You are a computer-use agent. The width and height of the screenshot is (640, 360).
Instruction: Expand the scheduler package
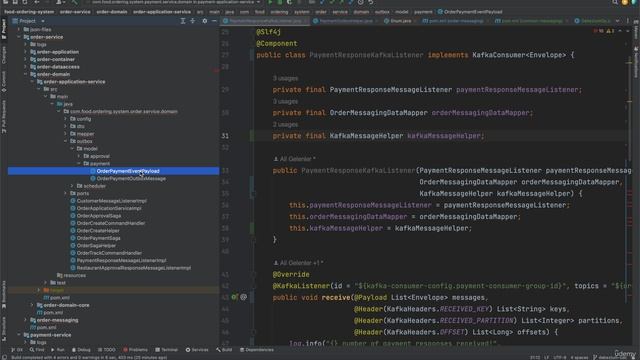pyautogui.click(x=72, y=186)
